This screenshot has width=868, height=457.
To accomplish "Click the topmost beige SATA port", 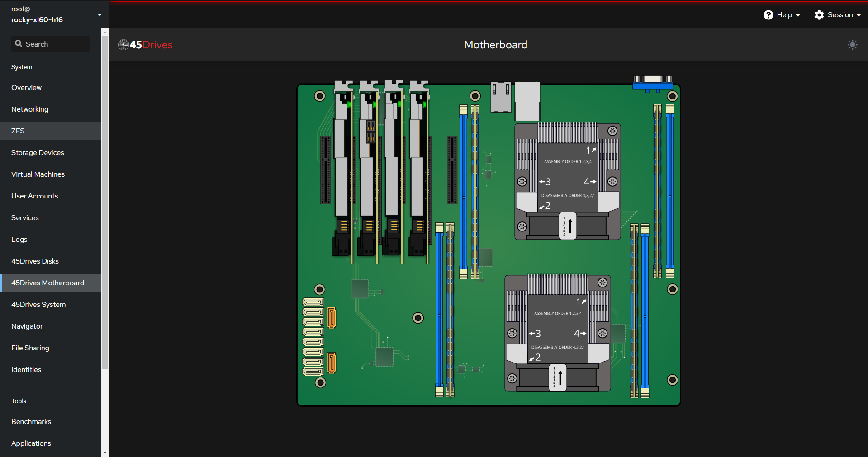I will [313, 302].
